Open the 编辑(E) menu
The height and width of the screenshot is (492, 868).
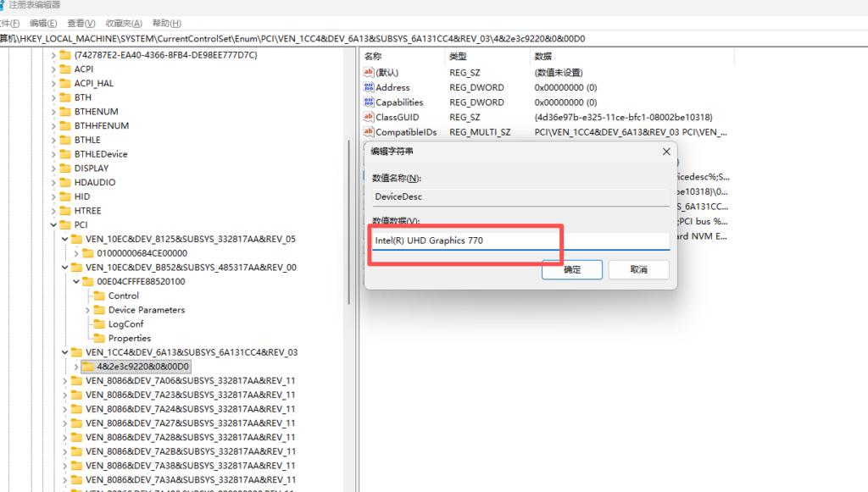point(43,23)
